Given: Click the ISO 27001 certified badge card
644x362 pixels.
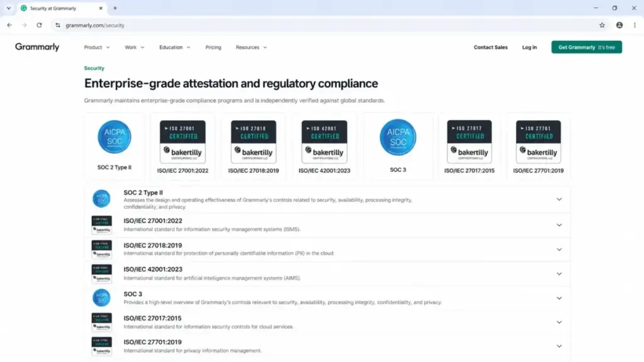Looking at the screenshot, I should (183, 146).
